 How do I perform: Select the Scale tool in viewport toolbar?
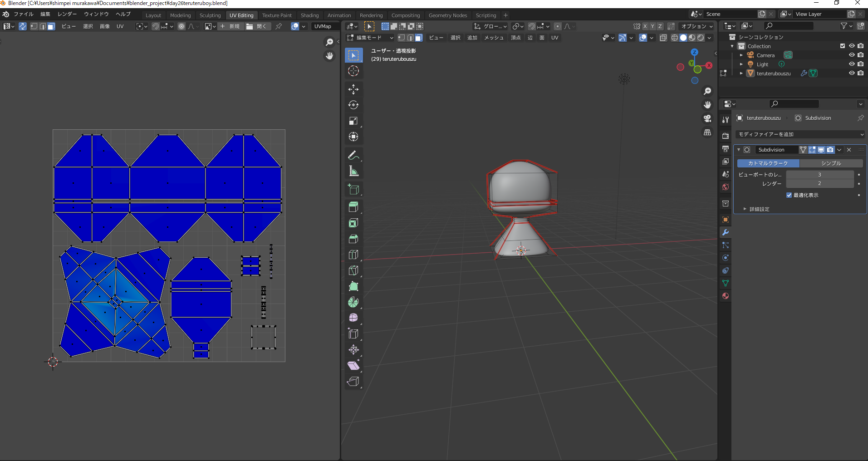pos(353,121)
